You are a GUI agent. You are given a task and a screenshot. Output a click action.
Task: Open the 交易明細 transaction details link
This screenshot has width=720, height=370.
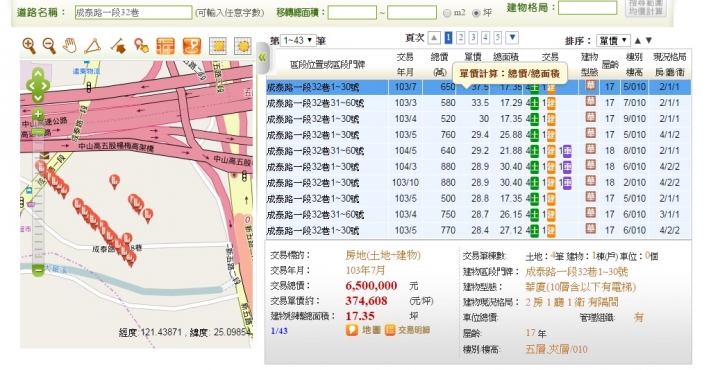click(x=407, y=330)
